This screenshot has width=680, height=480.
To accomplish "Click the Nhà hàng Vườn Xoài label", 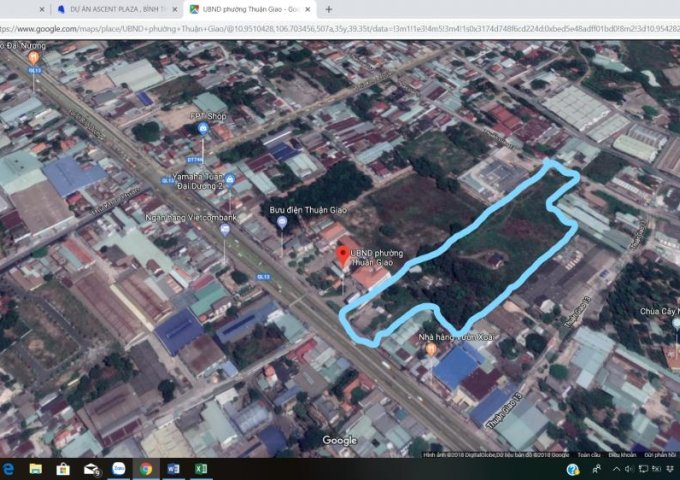I will [456, 337].
